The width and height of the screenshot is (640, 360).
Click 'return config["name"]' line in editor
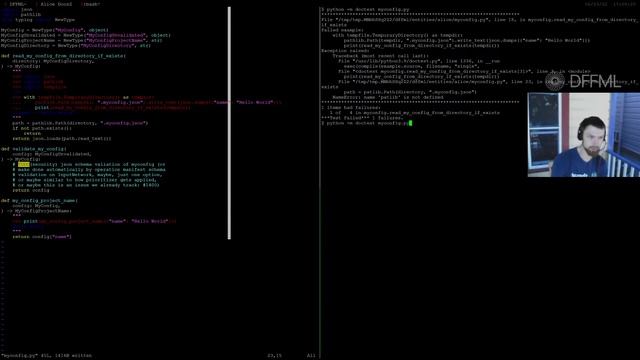coord(42,237)
